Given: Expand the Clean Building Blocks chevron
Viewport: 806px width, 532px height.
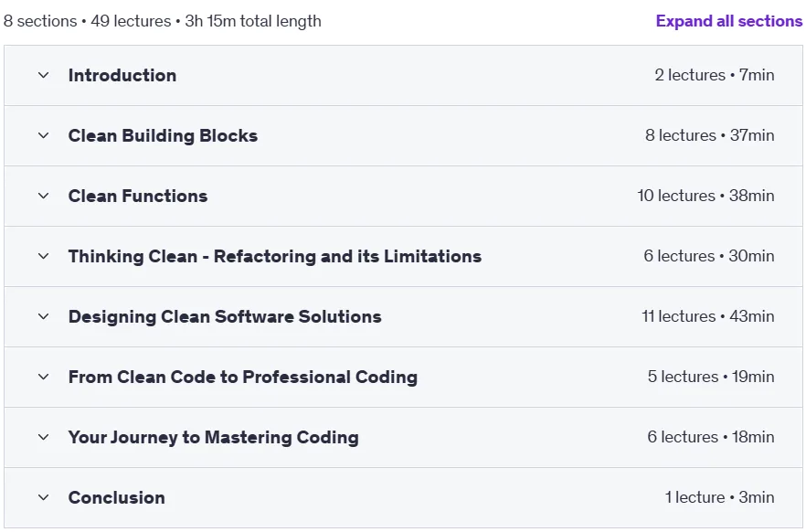Looking at the screenshot, I should click(44, 135).
